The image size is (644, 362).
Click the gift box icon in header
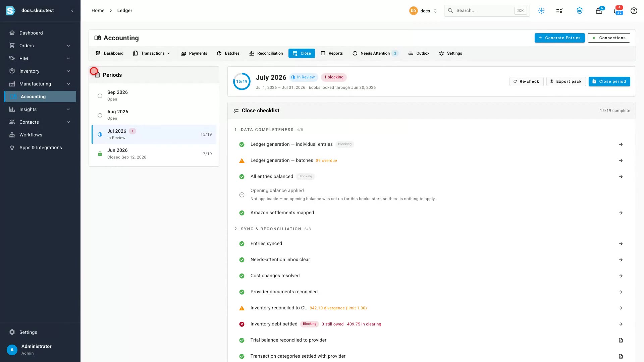point(599,11)
